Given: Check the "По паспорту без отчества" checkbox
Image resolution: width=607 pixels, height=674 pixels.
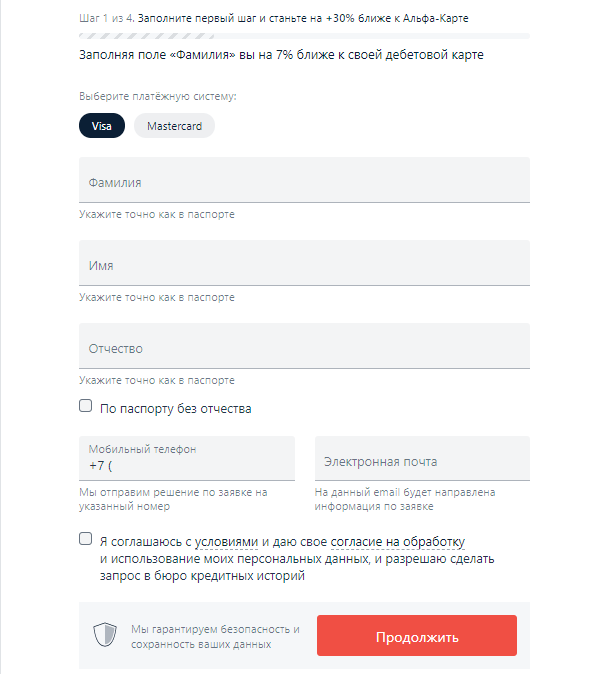Looking at the screenshot, I should 86,407.
